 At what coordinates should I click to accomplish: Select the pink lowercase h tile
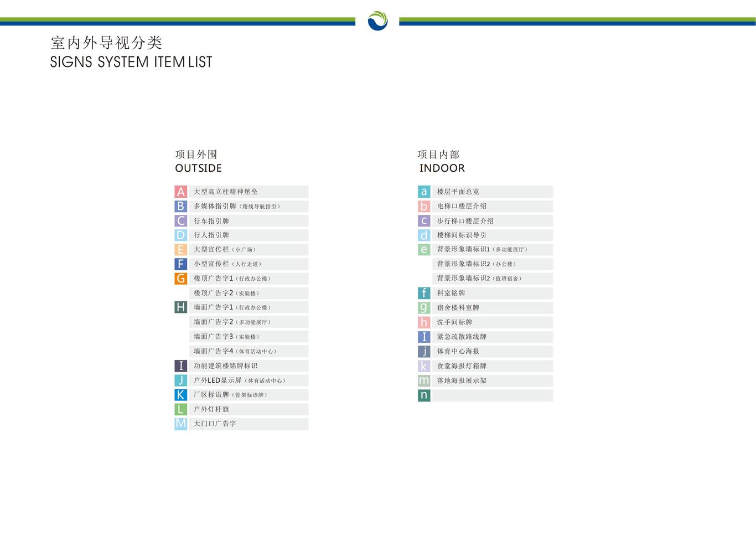point(424,322)
